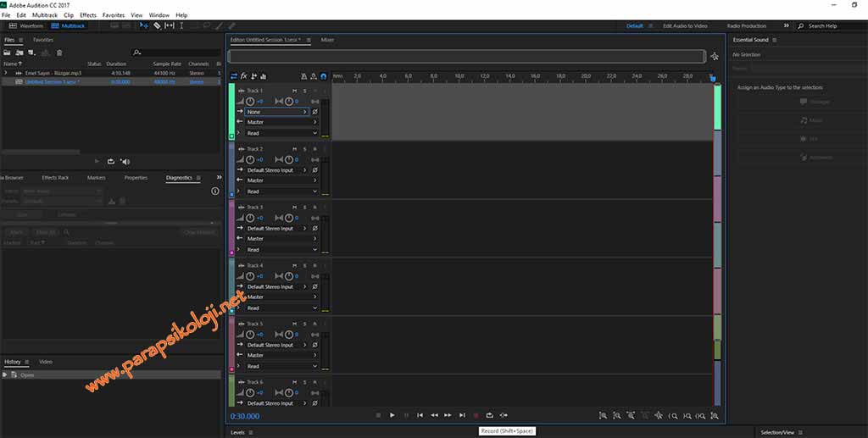The height and width of the screenshot is (438, 868).
Task: Click the New File icon in Files panel
Action: (x=31, y=53)
